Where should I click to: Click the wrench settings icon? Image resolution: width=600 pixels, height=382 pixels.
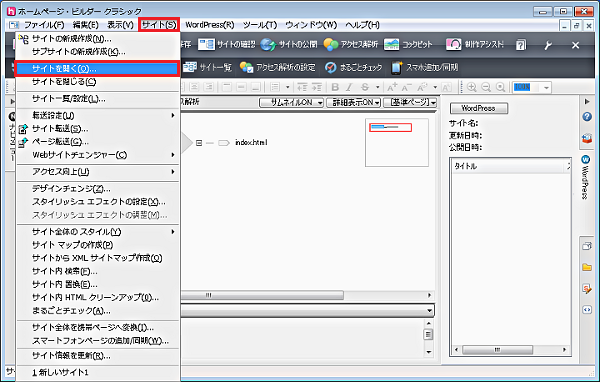point(548,45)
